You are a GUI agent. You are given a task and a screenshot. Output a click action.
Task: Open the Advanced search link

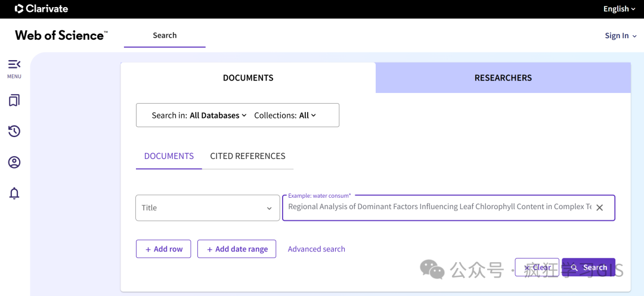coord(316,249)
